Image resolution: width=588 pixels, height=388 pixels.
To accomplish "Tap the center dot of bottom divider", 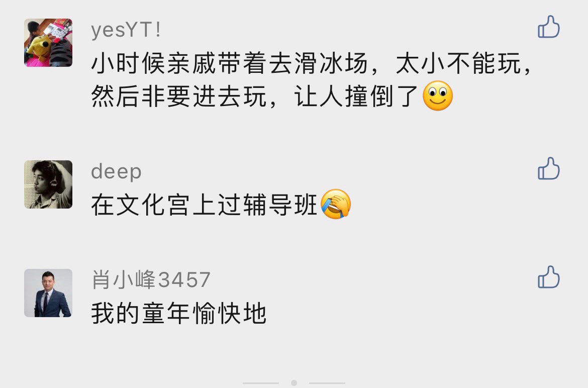I will pos(294,383).
